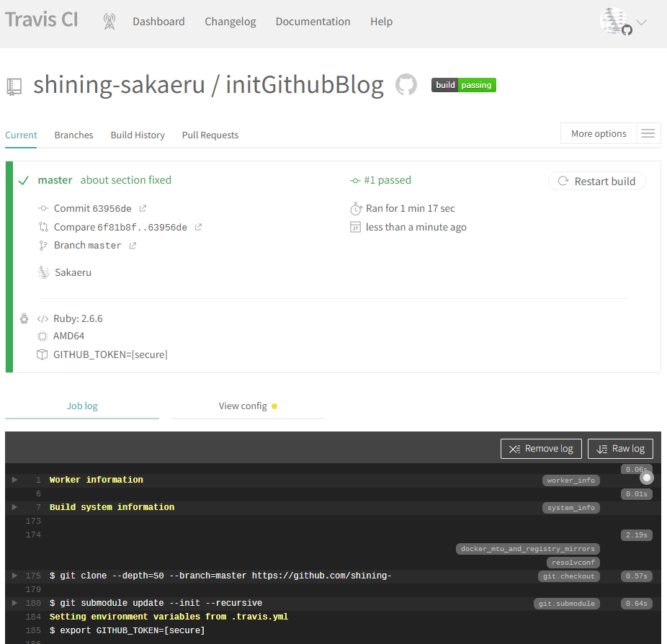Open Commit 63956de link
This screenshot has width=667, height=644.
[93, 208]
